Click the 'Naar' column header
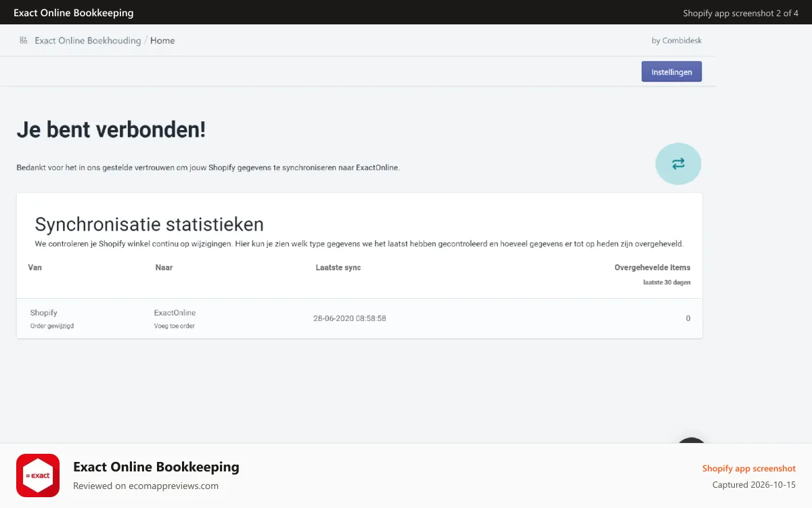This screenshot has height=508, width=812. pos(164,268)
